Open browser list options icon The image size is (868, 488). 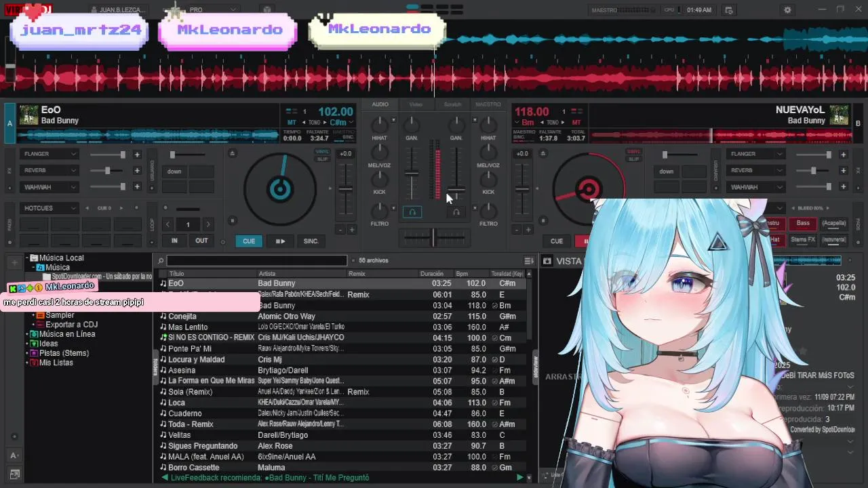pyautogui.click(x=529, y=261)
